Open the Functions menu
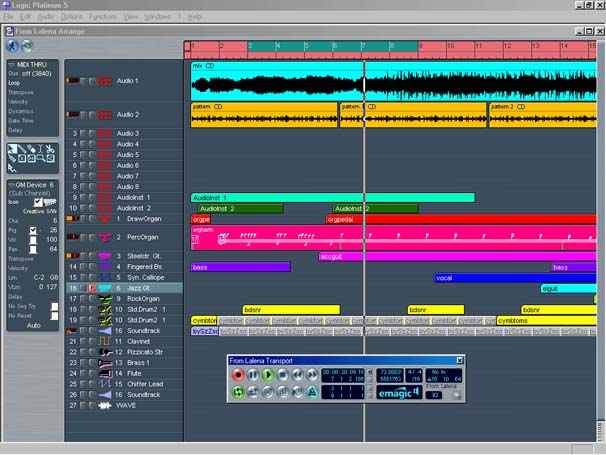Viewport: 606px width, 455px height. [x=103, y=17]
